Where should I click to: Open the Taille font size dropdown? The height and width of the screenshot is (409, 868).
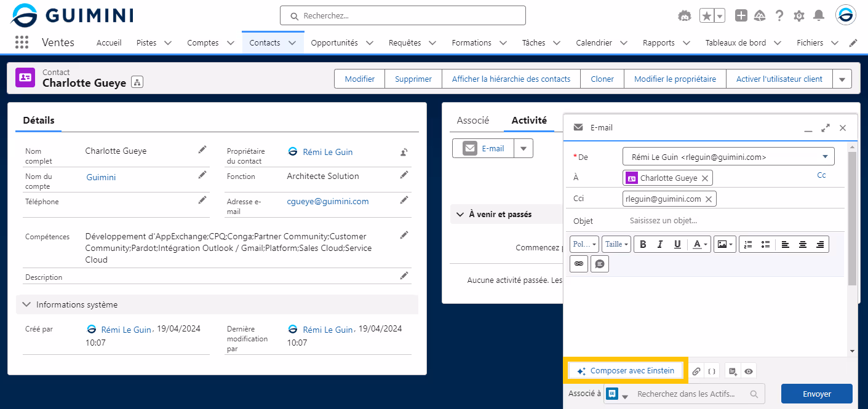(x=616, y=244)
